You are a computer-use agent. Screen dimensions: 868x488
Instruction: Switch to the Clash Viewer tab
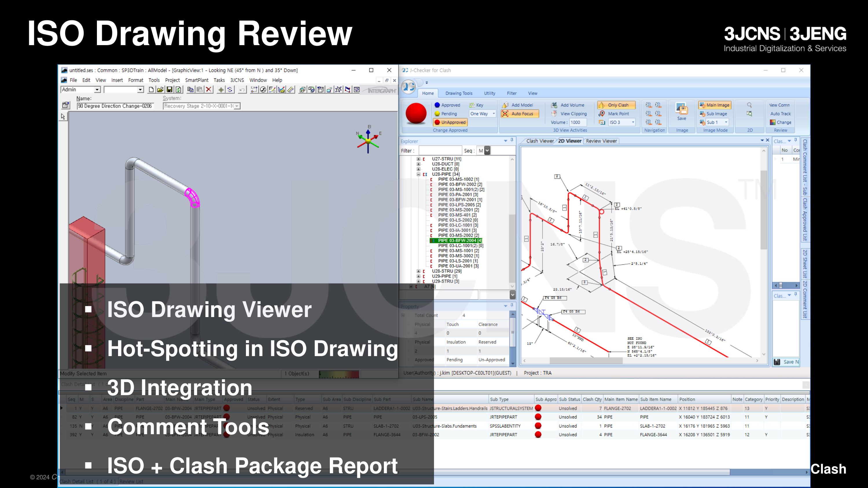click(x=540, y=141)
